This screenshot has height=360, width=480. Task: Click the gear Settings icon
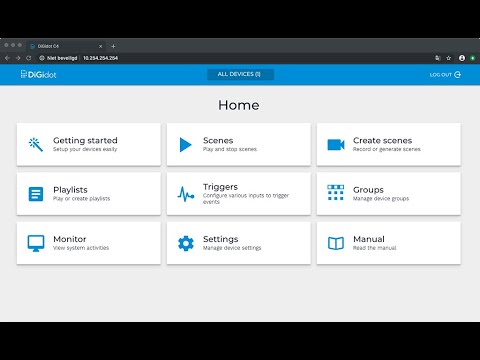coord(186,243)
